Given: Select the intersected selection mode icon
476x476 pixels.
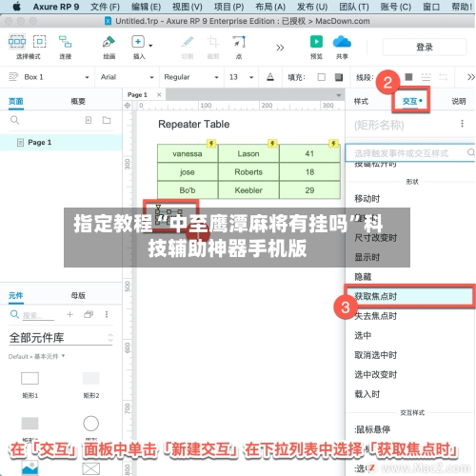Looking at the screenshot, I should (x=17, y=42).
